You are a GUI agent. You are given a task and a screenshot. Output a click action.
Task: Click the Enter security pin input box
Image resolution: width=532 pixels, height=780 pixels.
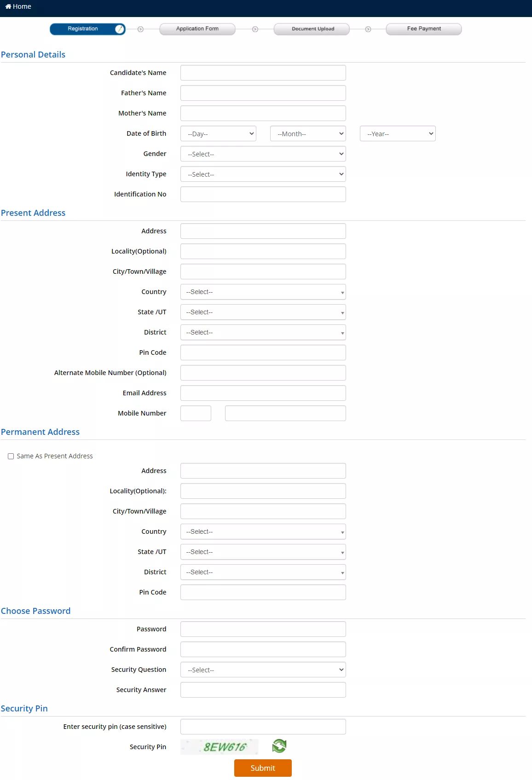tap(263, 727)
